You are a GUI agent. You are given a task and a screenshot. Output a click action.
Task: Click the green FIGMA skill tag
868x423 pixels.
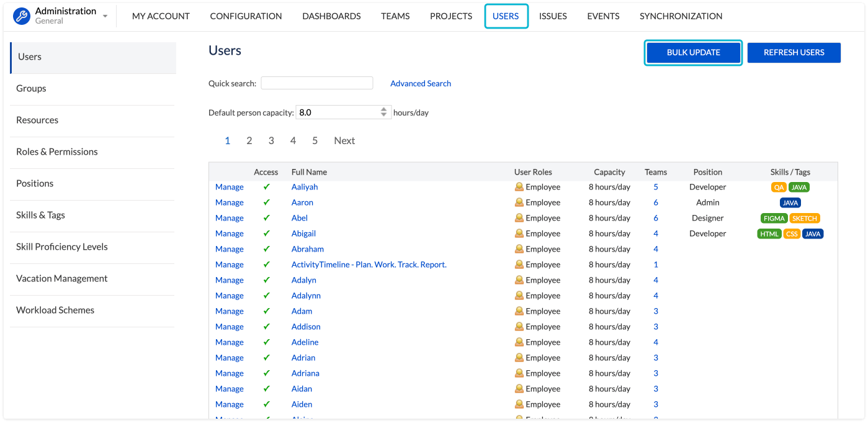click(x=774, y=218)
